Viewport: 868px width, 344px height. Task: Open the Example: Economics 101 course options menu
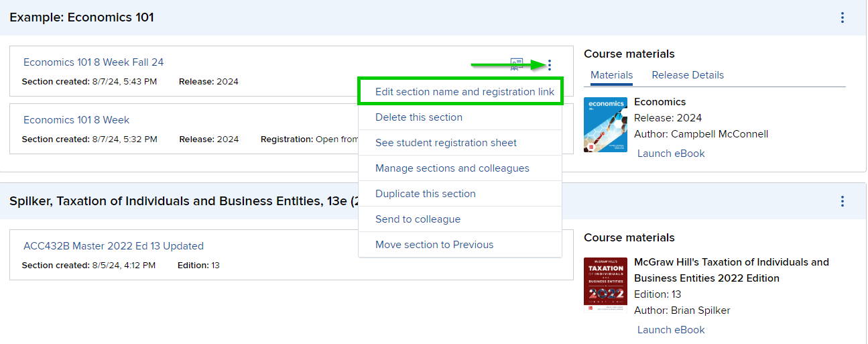pos(843,18)
